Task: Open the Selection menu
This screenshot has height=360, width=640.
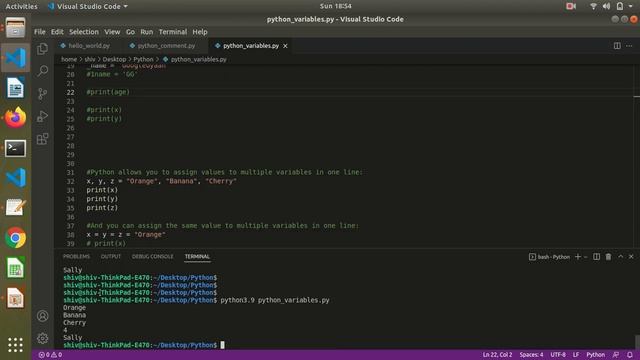Action: tap(84, 32)
